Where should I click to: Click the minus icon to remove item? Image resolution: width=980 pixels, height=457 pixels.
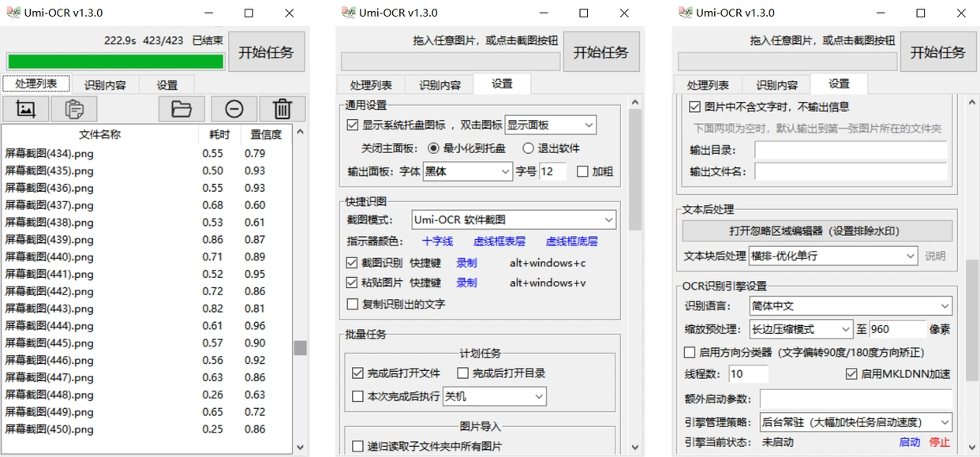tap(234, 109)
